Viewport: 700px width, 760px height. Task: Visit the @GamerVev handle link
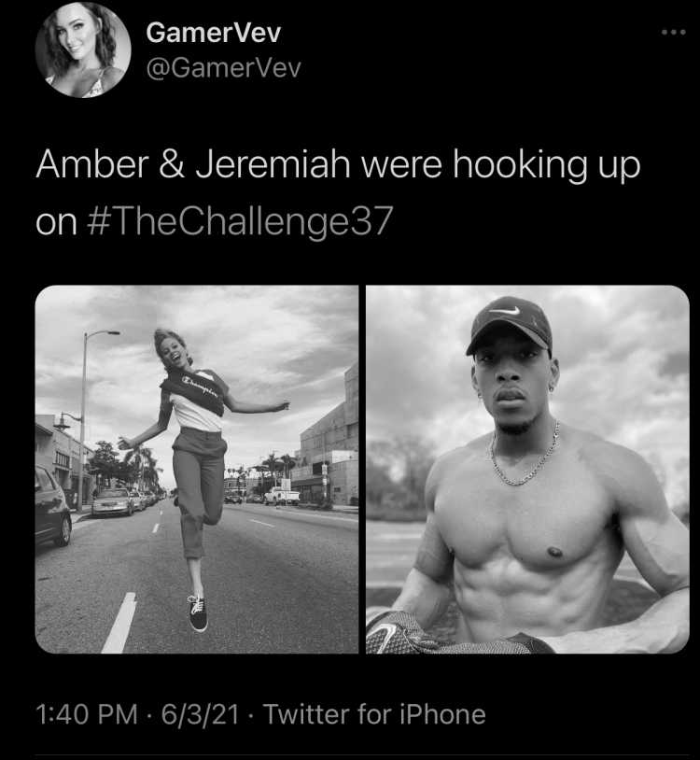tap(223, 68)
